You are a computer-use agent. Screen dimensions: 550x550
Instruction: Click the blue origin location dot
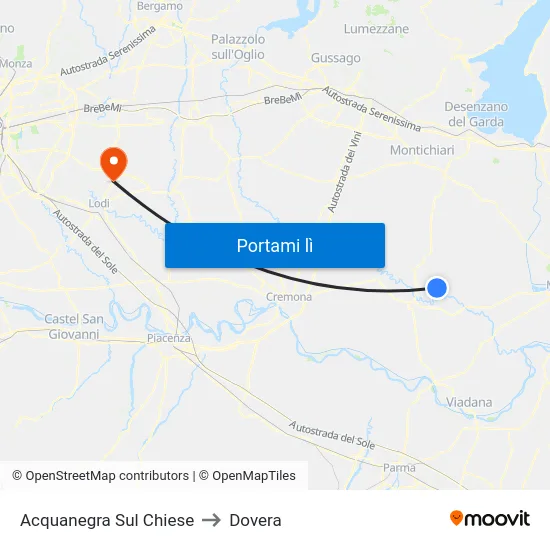pyautogui.click(x=437, y=288)
